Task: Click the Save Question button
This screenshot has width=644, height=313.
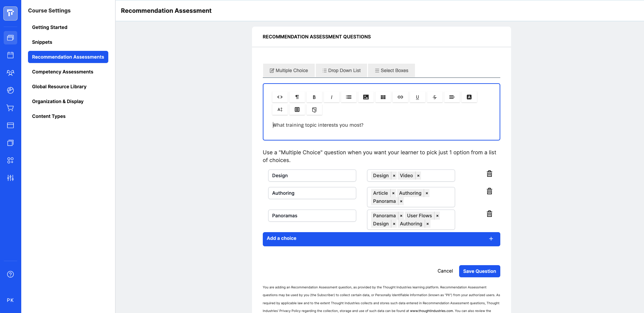Action: (479, 271)
